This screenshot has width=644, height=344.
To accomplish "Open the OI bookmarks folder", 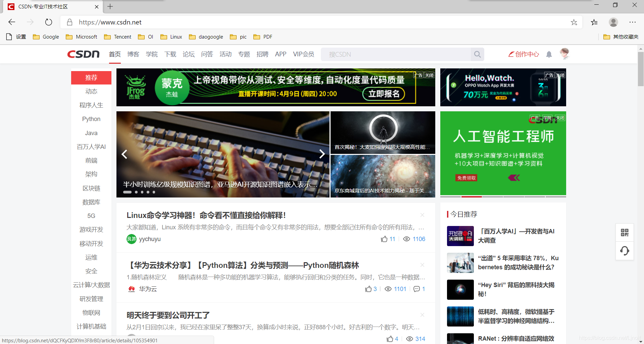I will coord(146,37).
